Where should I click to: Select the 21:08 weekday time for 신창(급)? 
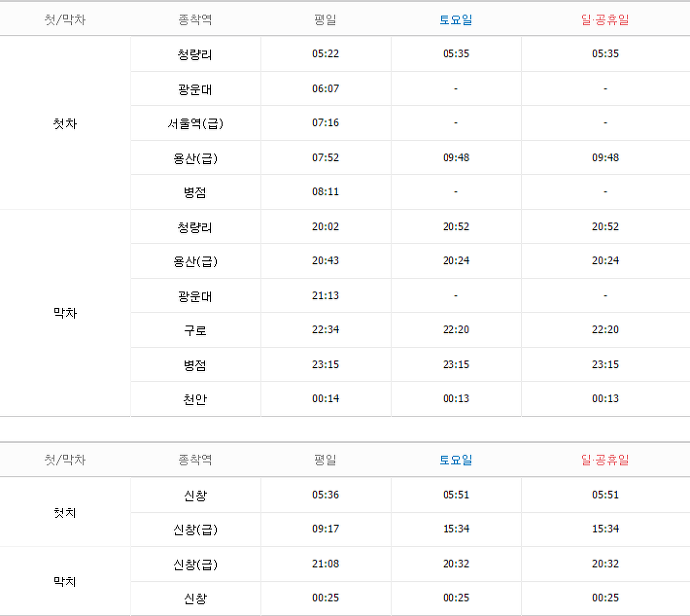pyautogui.click(x=325, y=564)
